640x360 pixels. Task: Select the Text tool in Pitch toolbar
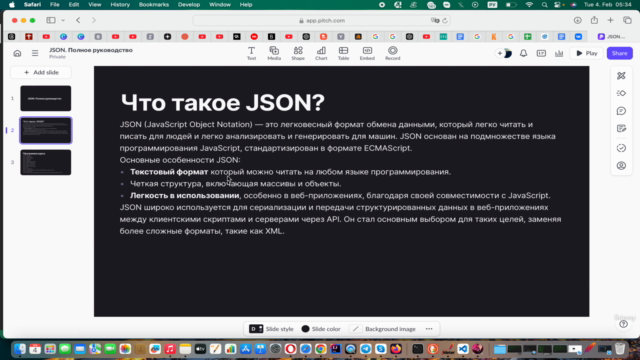coord(251,53)
